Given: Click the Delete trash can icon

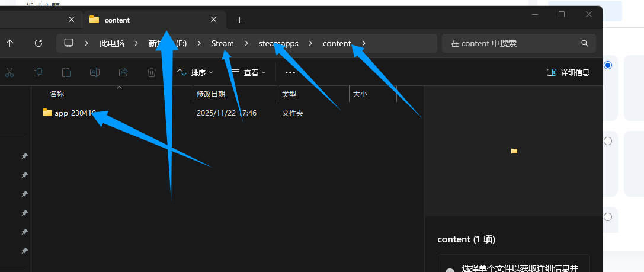Looking at the screenshot, I should pyautogui.click(x=152, y=72).
